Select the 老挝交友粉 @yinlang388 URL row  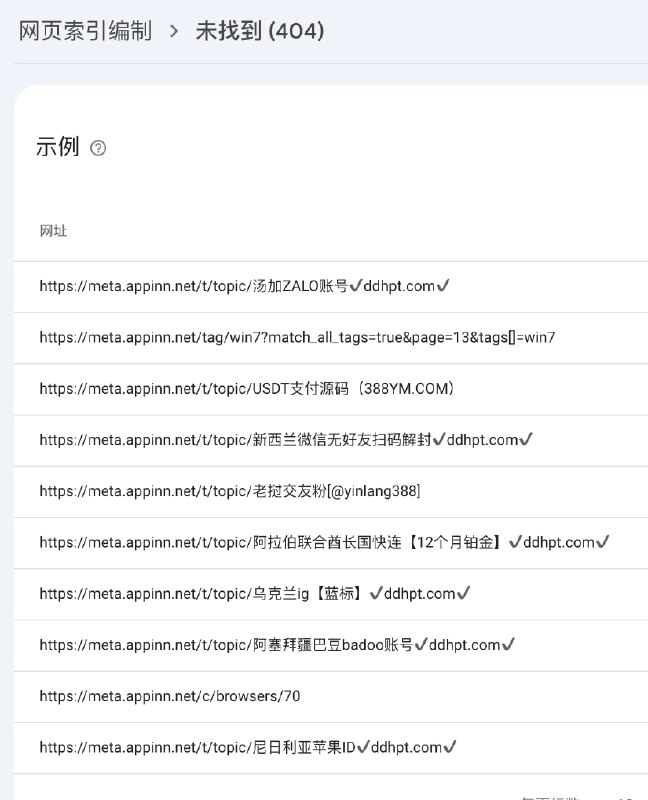pos(331,492)
